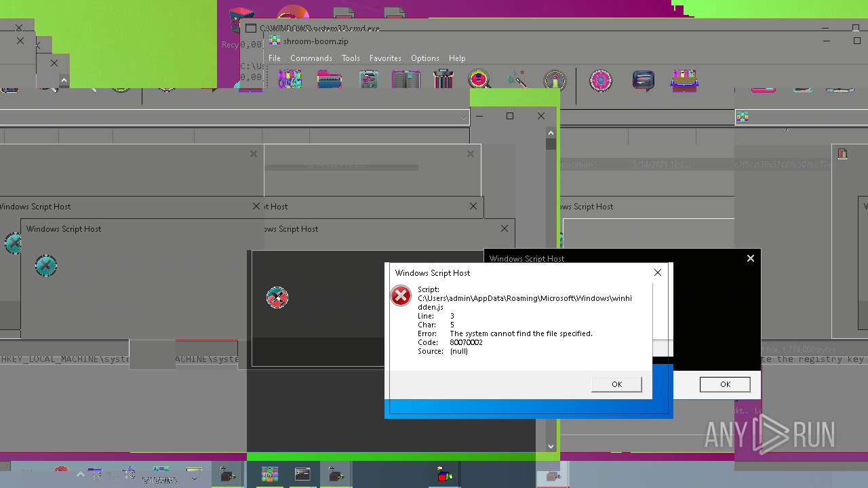868x488 pixels.
Task: Close the black Windows Script Host dialog
Action: 750,258
